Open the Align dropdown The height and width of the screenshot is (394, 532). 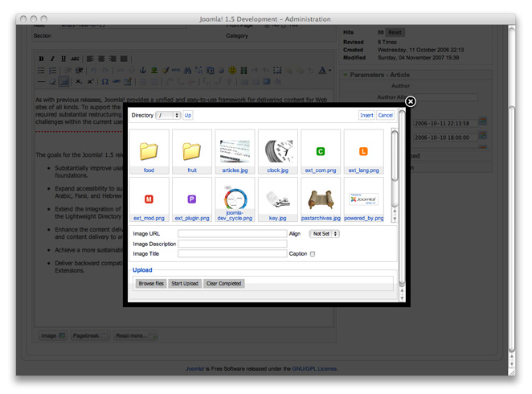324,234
